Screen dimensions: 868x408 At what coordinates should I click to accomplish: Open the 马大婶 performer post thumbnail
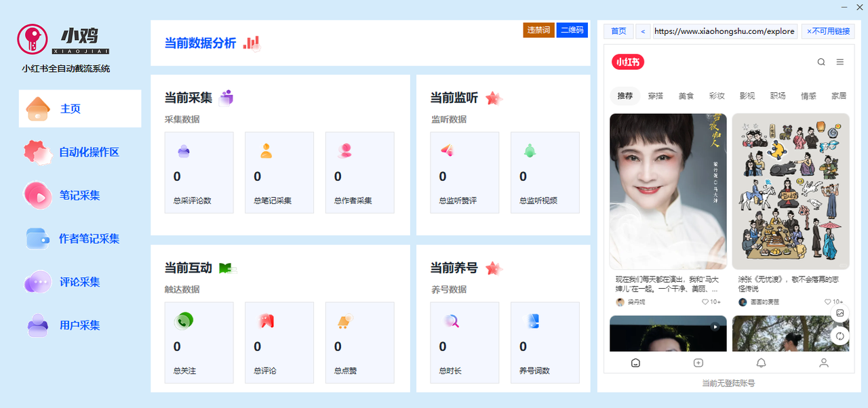coord(667,197)
